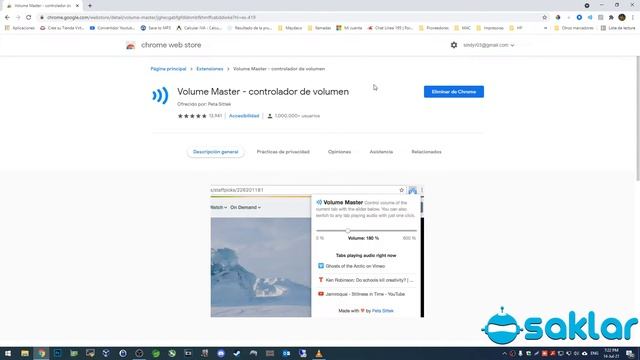Open the taskbar clock and date
This screenshot has width=640, height=360.
(x=611, y=353)
